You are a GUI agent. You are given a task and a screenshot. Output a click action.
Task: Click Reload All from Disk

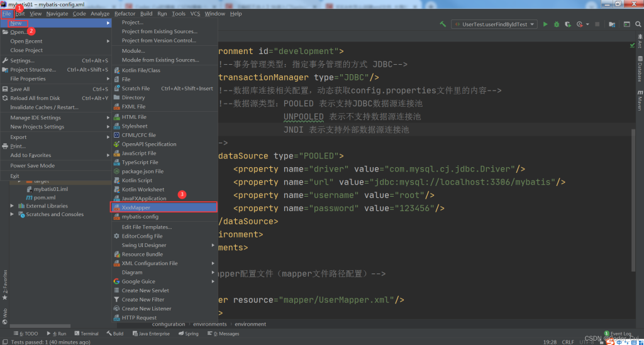coord(56,98)
